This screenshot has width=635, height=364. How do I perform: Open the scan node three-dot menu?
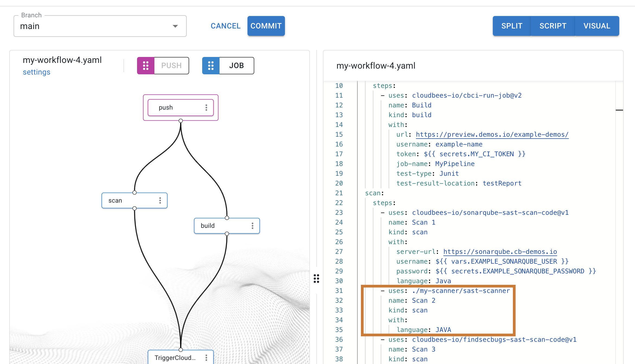(160, 200)
